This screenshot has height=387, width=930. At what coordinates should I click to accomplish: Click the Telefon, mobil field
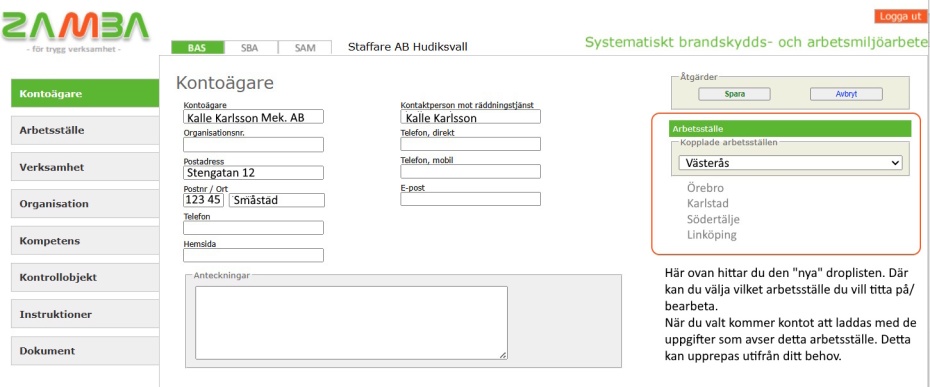point(470,172)
